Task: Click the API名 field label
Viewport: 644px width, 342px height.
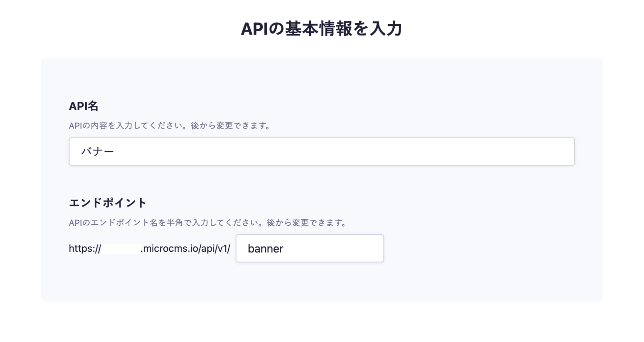Action: pyautogui.click(x=83, y=106)
